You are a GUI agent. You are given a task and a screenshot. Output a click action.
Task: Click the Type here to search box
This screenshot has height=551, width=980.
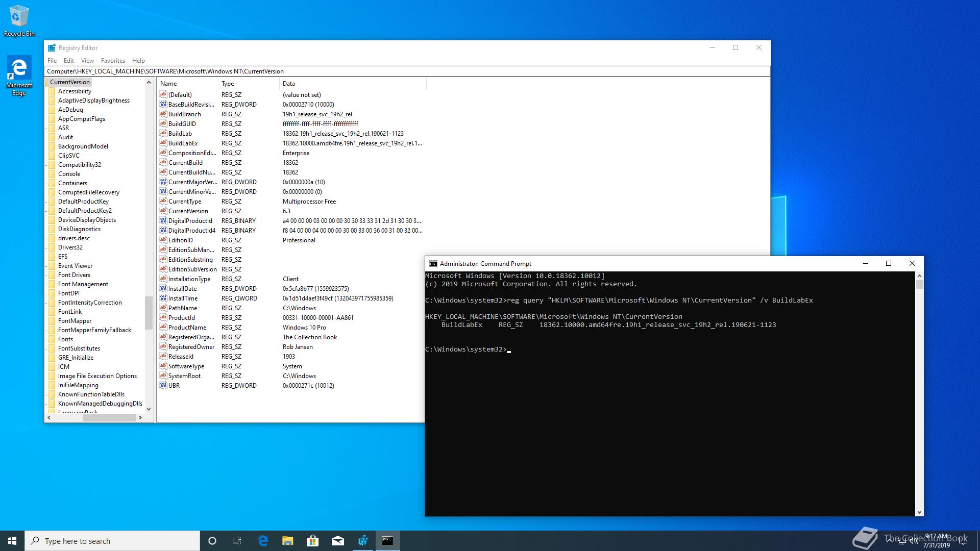pyautogui.click(x=112, y=541)
